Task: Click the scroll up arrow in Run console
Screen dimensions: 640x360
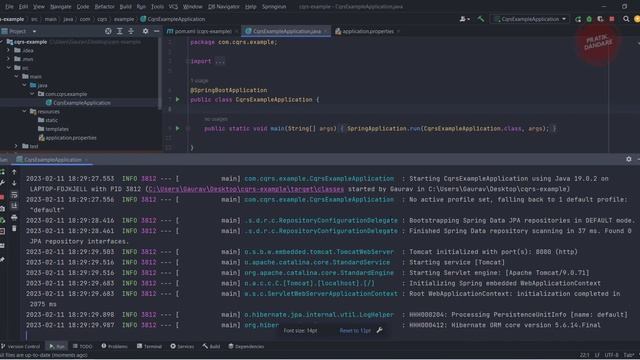Action: 14,172
